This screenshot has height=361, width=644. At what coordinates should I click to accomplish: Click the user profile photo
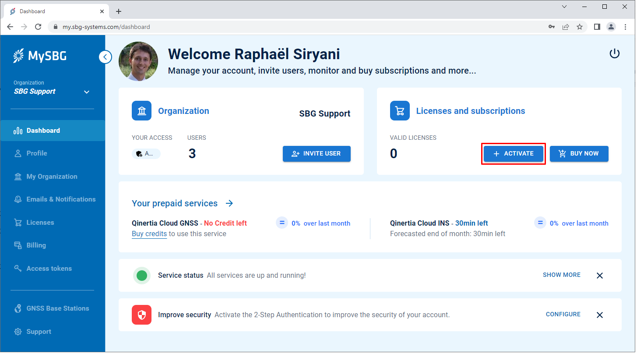138,61
